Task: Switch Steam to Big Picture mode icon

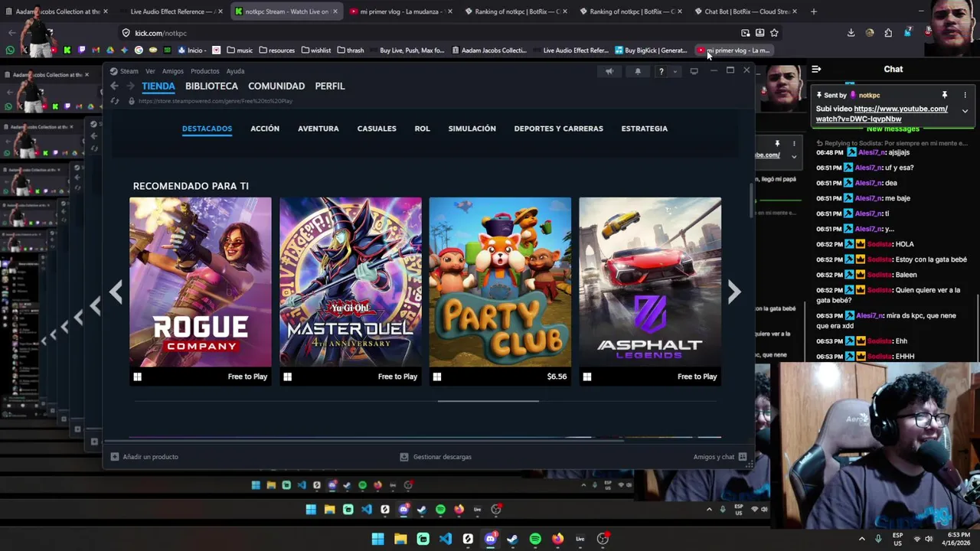Action: coord(694,71)
